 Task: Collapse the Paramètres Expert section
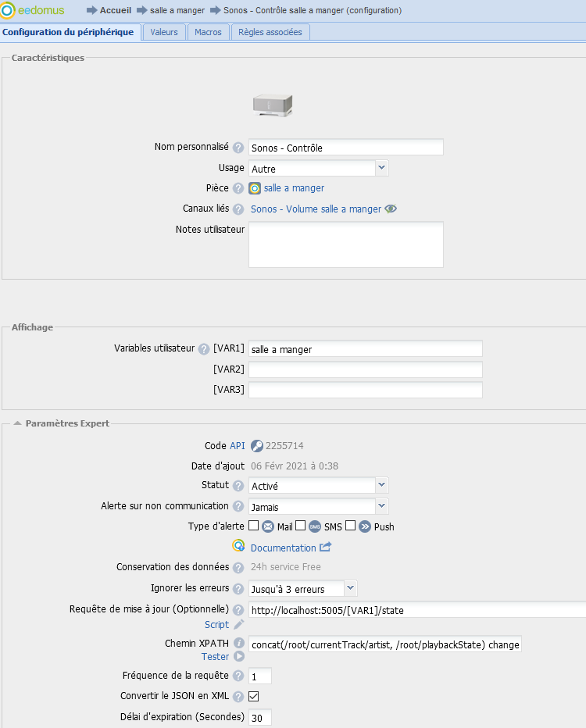tap(18, 423)
